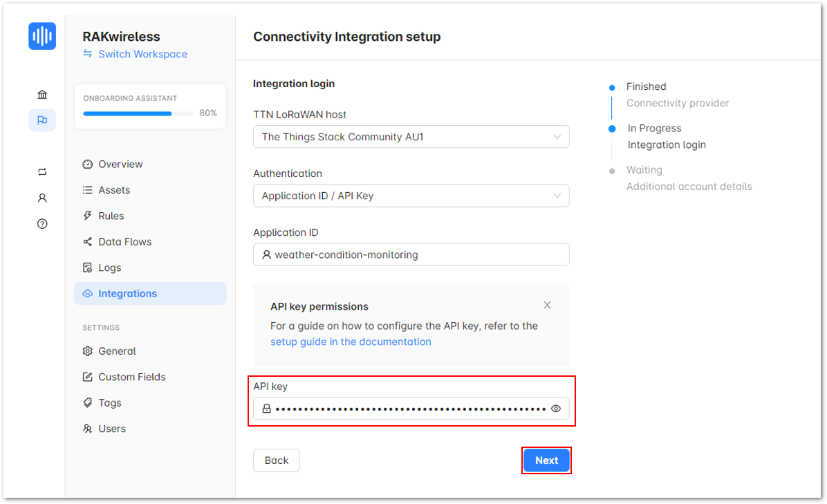Focus the Application ID input field
The image size is (827, 504).
coord(411,254)
